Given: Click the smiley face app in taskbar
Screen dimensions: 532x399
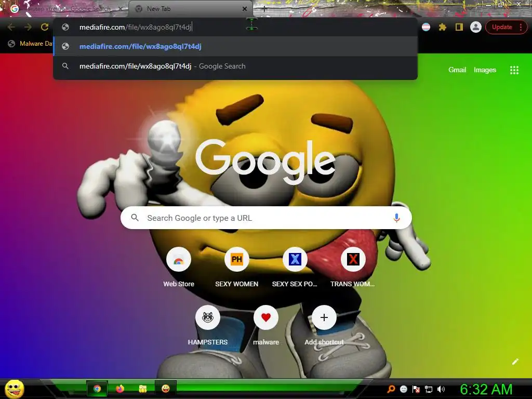Looking at the screenshot, I should pyautogui.click(x=166, y=389).
